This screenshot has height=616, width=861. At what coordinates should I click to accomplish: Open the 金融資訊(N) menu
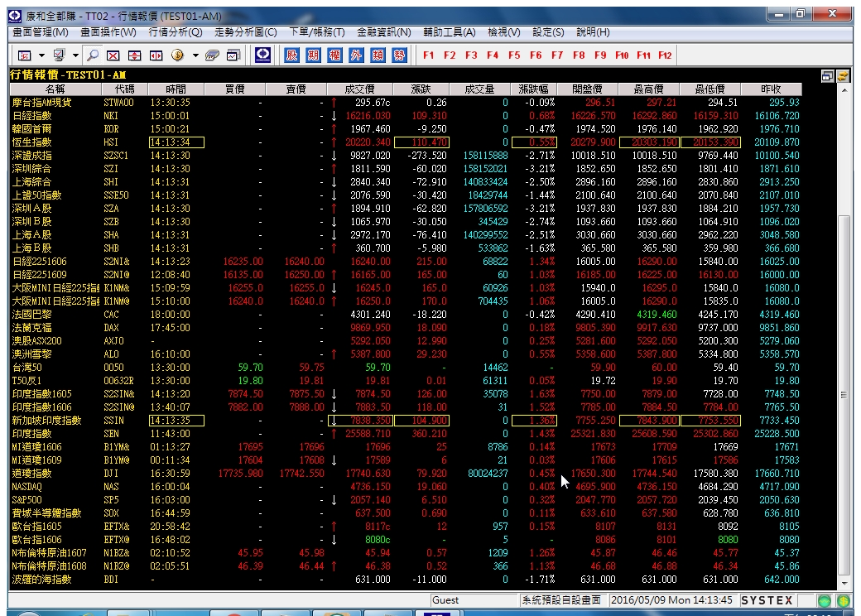384,32
